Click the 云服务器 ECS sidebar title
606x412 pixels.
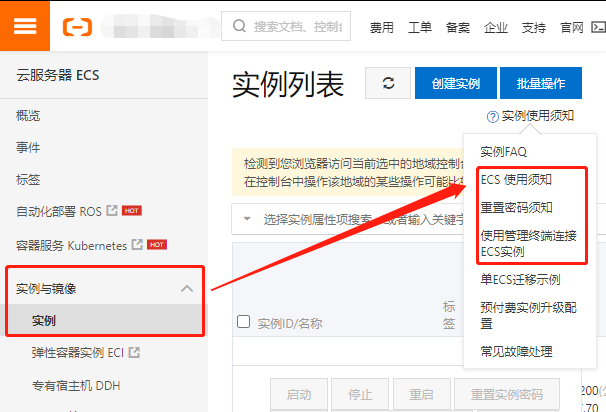click(x=58, y=75)
